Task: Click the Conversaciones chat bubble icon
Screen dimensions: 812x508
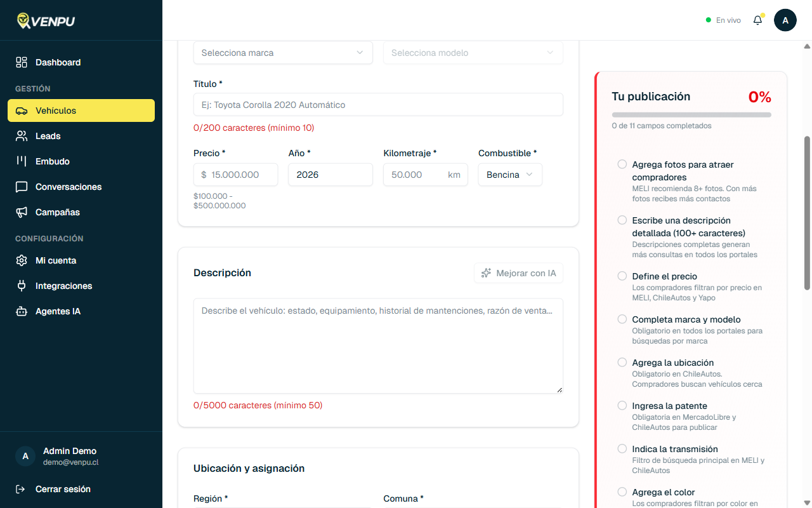Action: (x=22, y=187)
